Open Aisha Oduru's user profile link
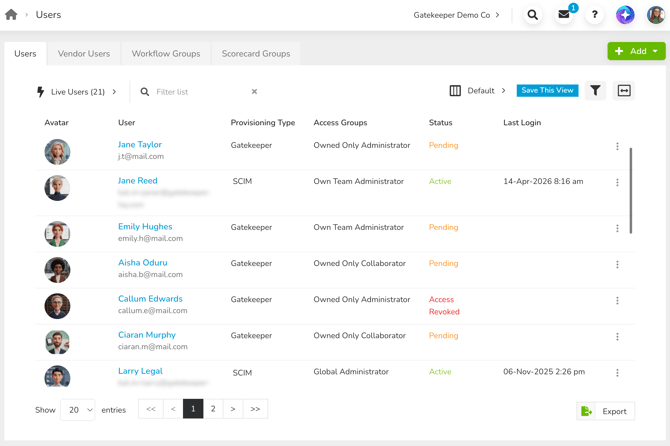This screenshot has height=446, width=670. 143,263
